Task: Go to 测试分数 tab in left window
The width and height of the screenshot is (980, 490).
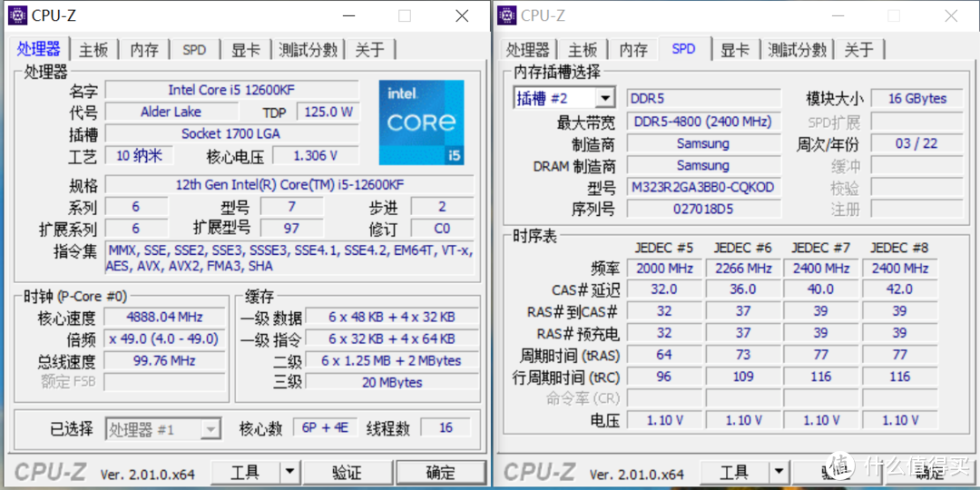Action: pos(308,50)
